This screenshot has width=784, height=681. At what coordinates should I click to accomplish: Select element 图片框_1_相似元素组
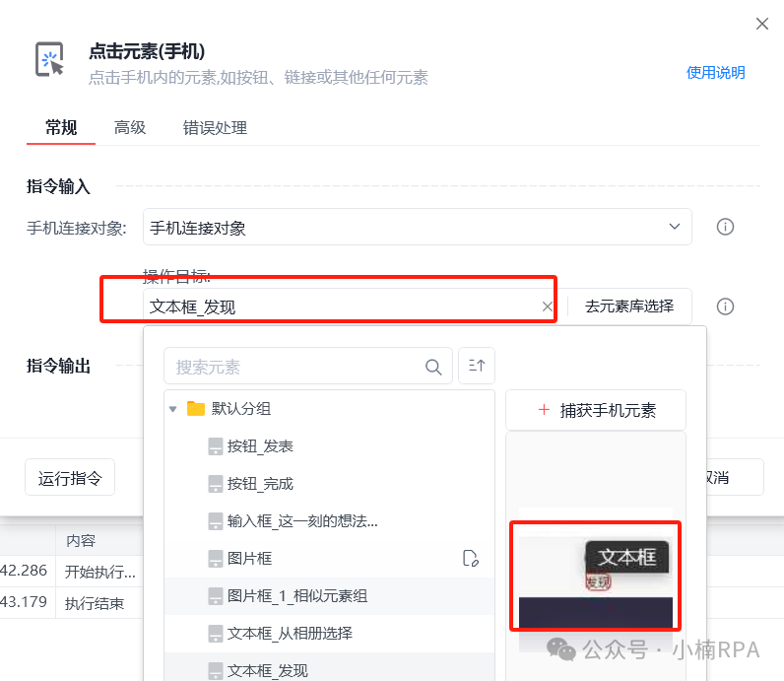tap(329, 595)
